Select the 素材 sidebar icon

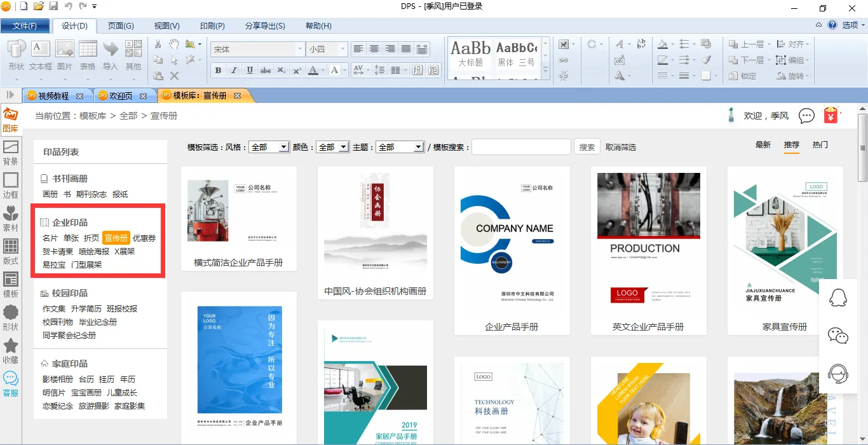(10, 218)
